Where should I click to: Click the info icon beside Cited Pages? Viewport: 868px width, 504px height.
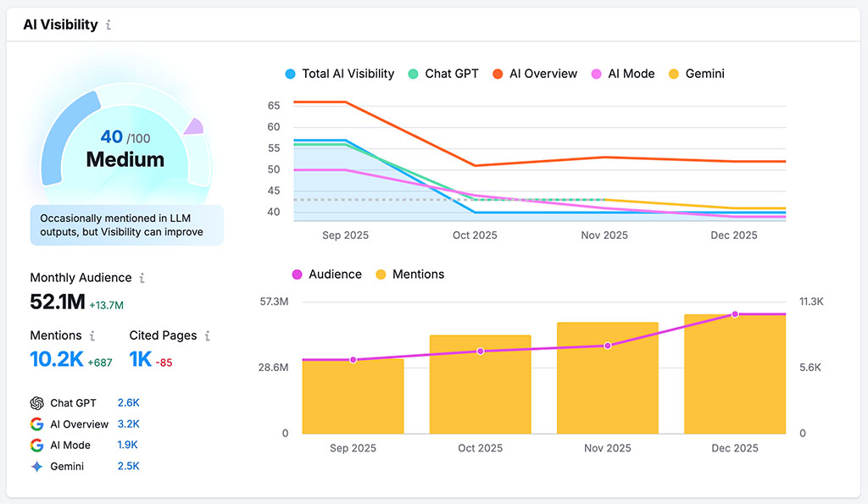pyautogui.click(x=209, y=335)
